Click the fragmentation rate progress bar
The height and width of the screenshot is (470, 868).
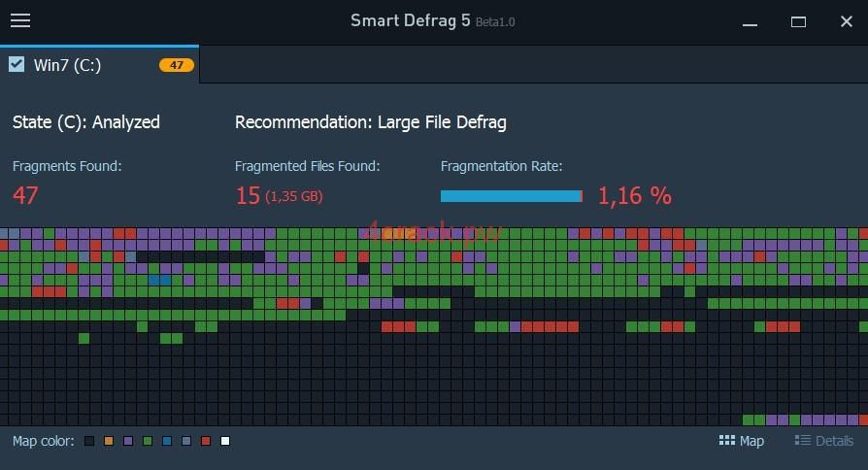[512, 196]
